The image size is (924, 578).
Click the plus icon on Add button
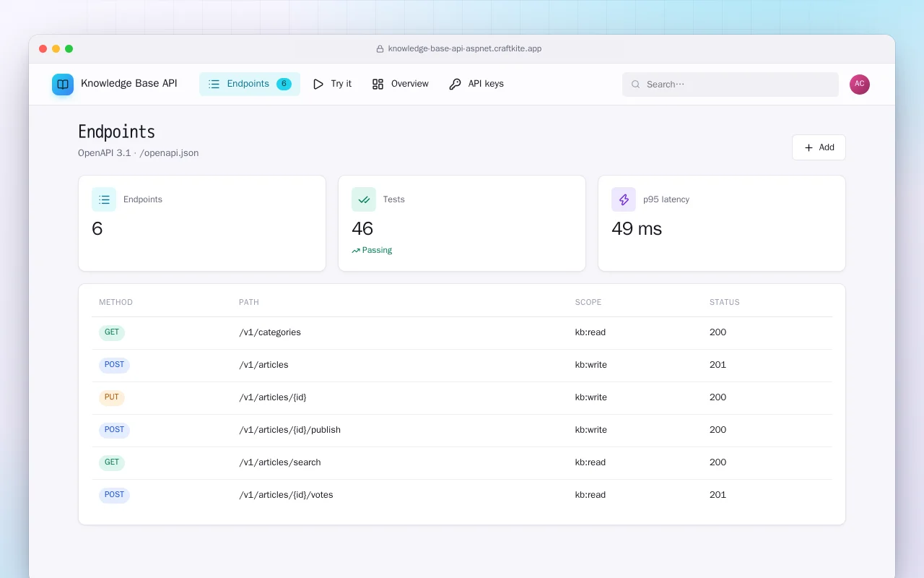pos(808,147)
